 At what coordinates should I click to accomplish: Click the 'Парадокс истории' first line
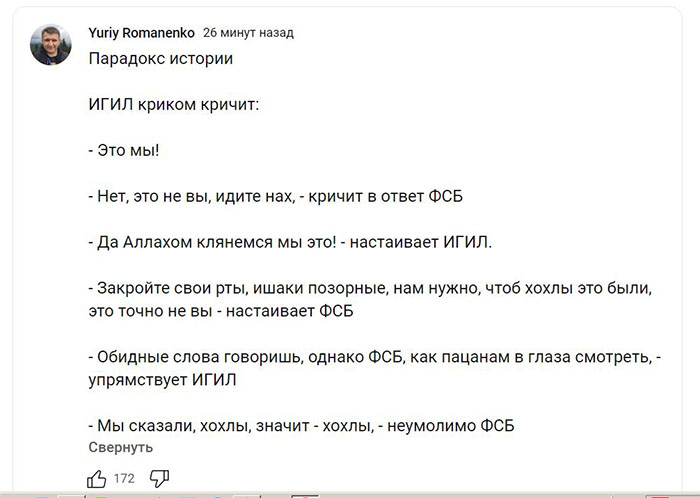pos(161,59)
